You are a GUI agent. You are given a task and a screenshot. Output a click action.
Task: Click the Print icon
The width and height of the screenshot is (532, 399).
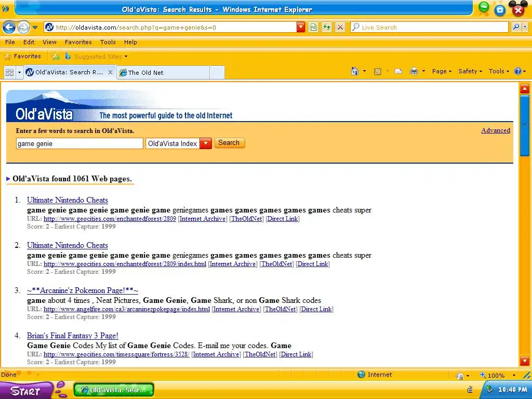tap(414, 71)
